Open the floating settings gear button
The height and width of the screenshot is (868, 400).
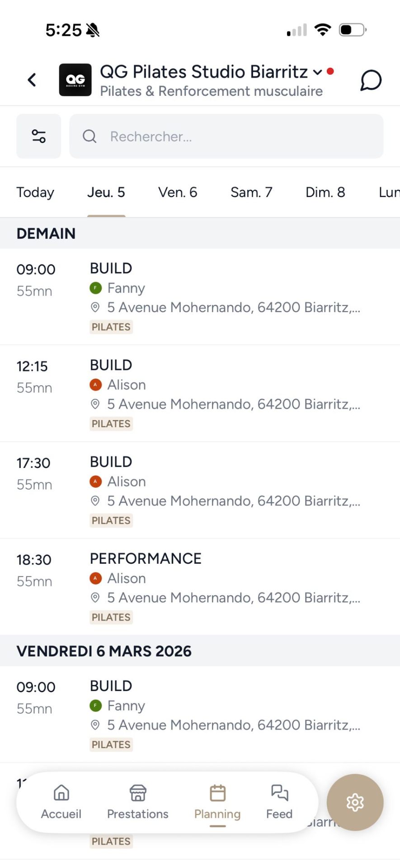point(355,802)
